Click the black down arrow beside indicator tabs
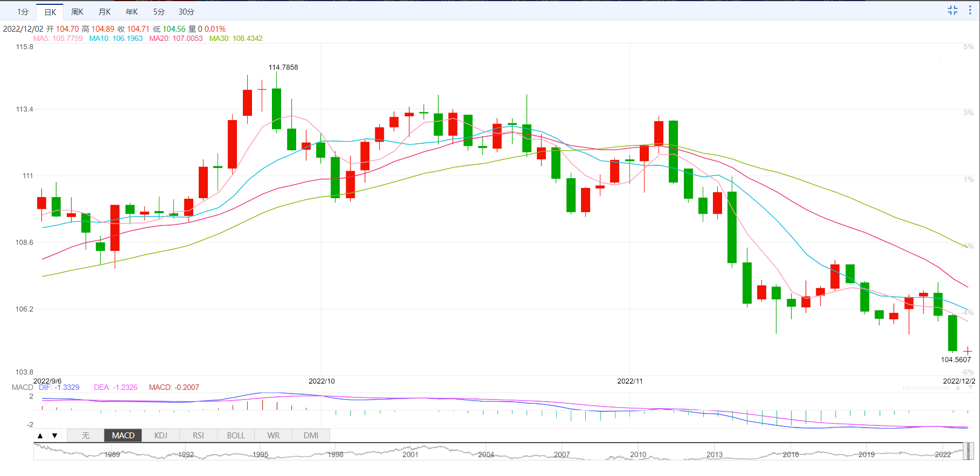980x476 pixels. 54,436
